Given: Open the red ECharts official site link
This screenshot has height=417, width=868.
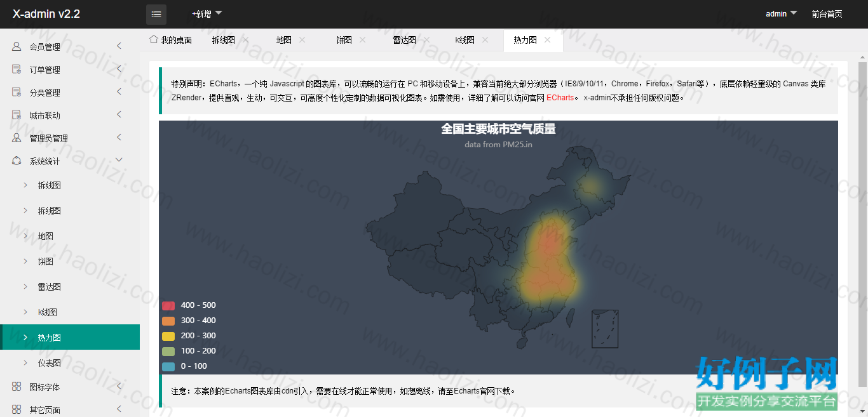Looking at the screenshot, I should point(560,98).
